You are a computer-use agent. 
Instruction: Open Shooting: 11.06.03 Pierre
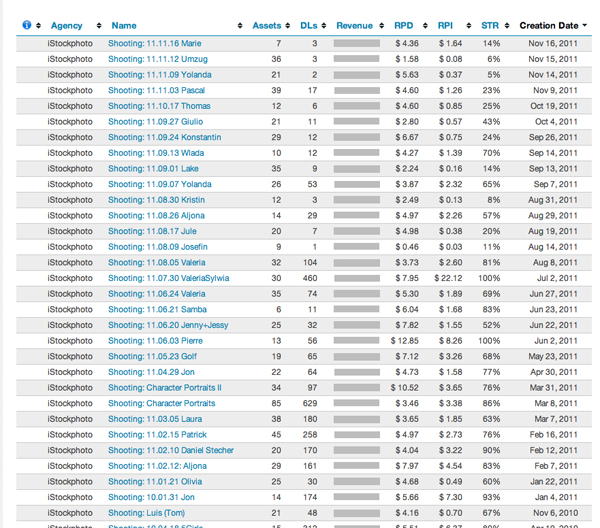coord(155,341)
